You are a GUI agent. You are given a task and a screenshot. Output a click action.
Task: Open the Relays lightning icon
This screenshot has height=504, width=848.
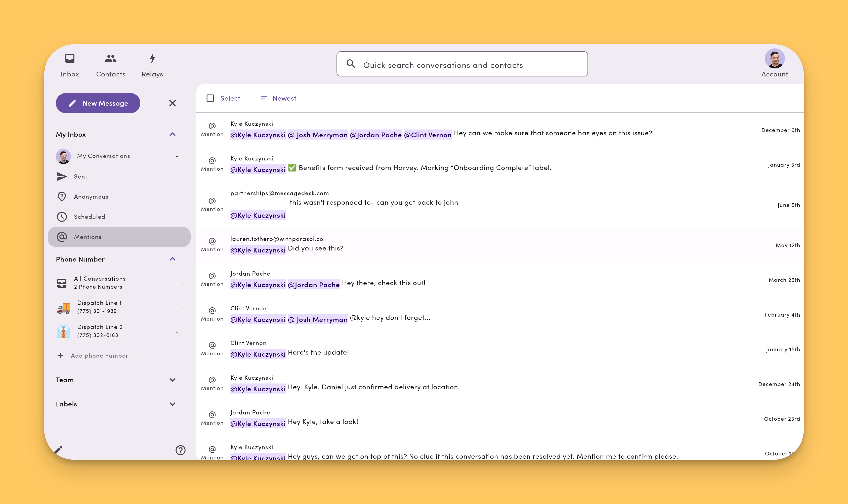click(x=152, y=58)
